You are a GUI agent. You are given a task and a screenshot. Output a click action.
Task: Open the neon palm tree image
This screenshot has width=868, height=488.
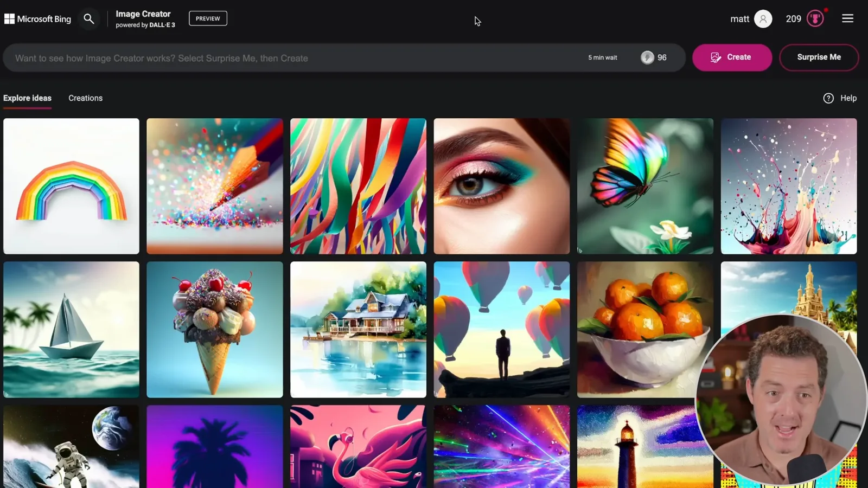click(x=215, y=447)
